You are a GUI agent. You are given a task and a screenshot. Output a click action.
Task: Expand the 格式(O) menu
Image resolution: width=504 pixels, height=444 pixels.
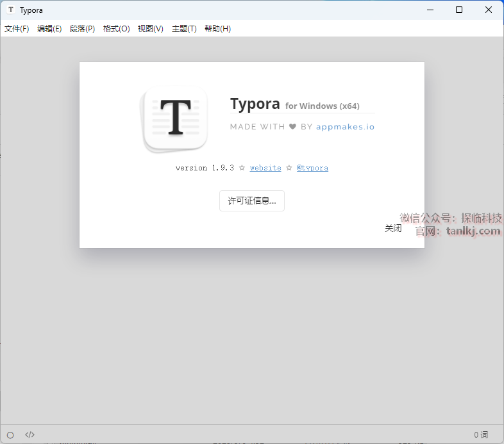tap(116, 29)
